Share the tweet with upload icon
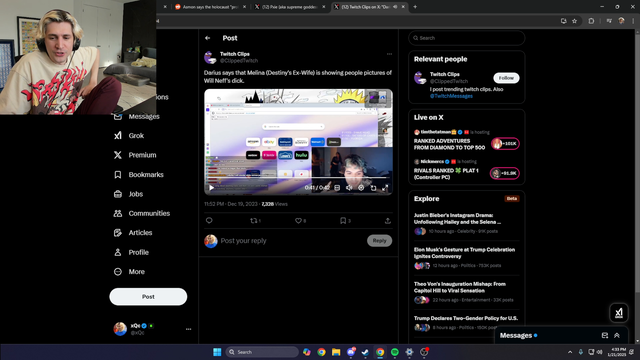Screen dimensions: 640x360 coord(388,220)
